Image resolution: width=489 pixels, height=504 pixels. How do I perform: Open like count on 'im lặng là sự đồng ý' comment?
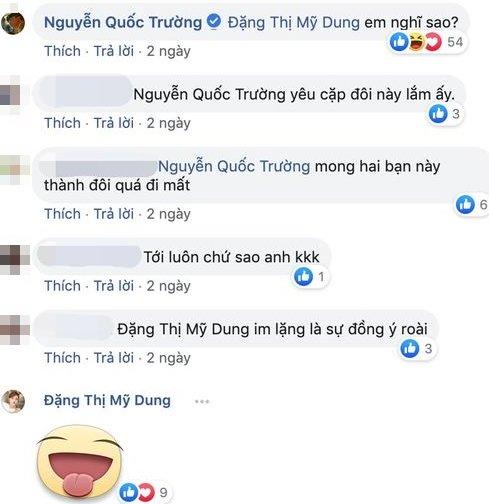pos(419,348)
